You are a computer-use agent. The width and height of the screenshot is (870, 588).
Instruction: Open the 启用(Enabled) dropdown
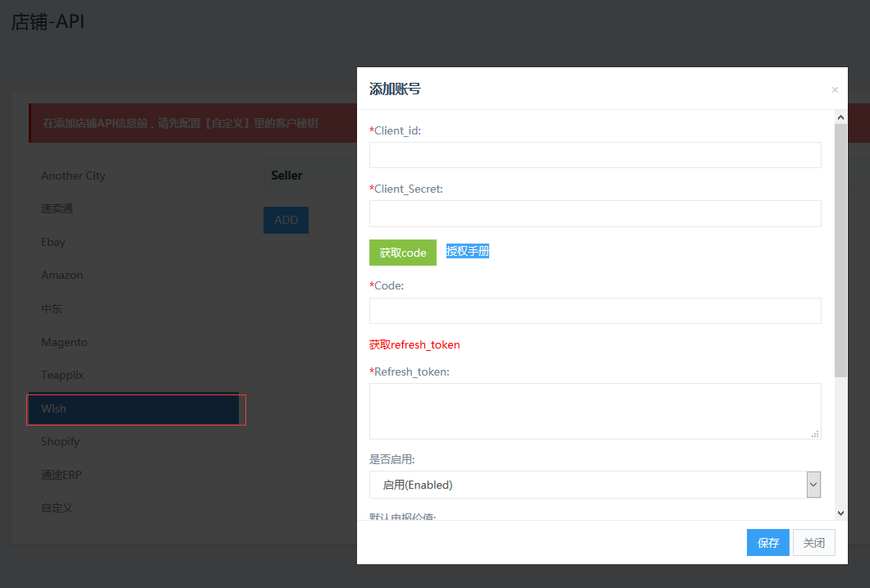(595, 485)
